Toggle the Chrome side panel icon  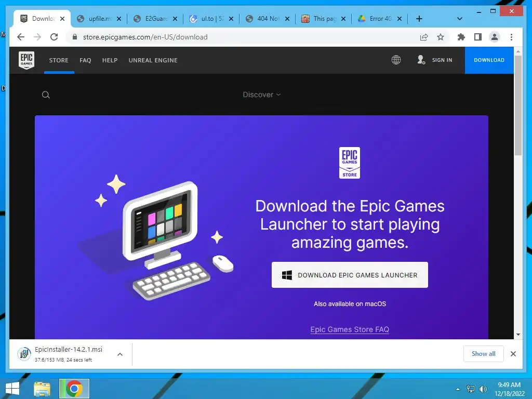478,37
